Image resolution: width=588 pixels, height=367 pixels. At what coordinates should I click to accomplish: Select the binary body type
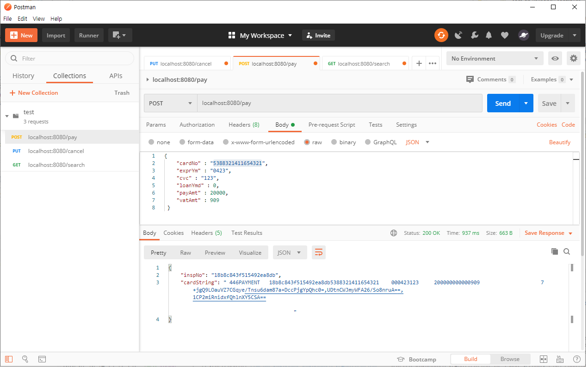click(x=334, y=142)
